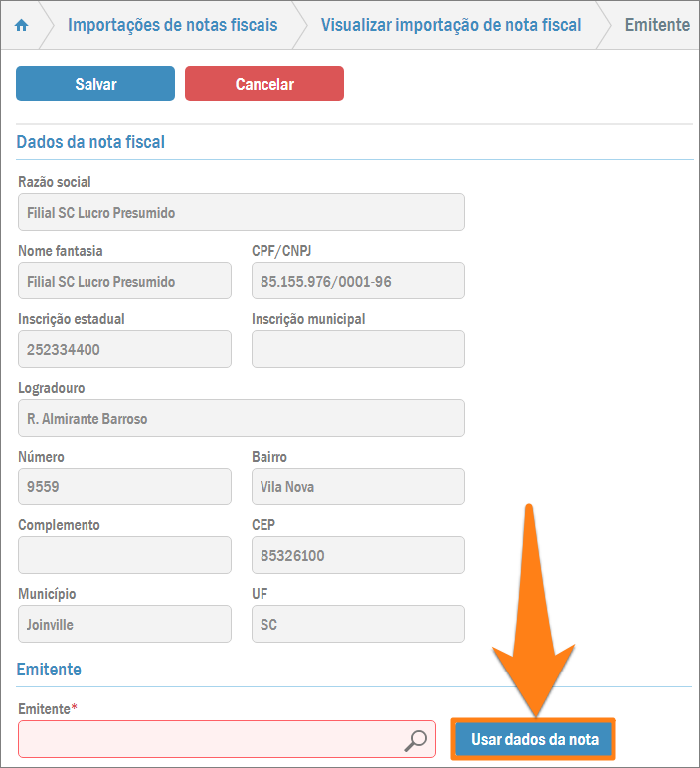Click the Município field showing Joinville
This screenshot has height=768, width=700.
(x=124, y=624)
